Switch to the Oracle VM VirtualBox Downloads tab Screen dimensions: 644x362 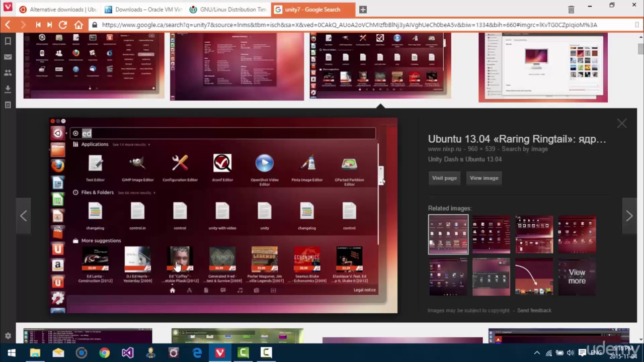pos(142,10)
